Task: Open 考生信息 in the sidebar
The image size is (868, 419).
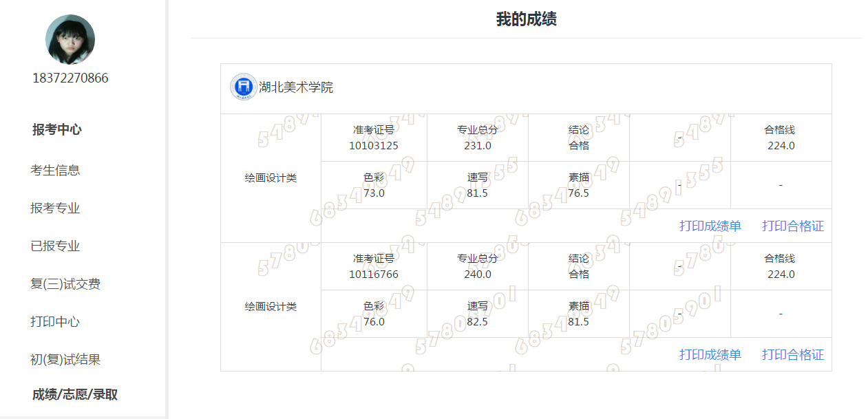Action: point(55,170)
